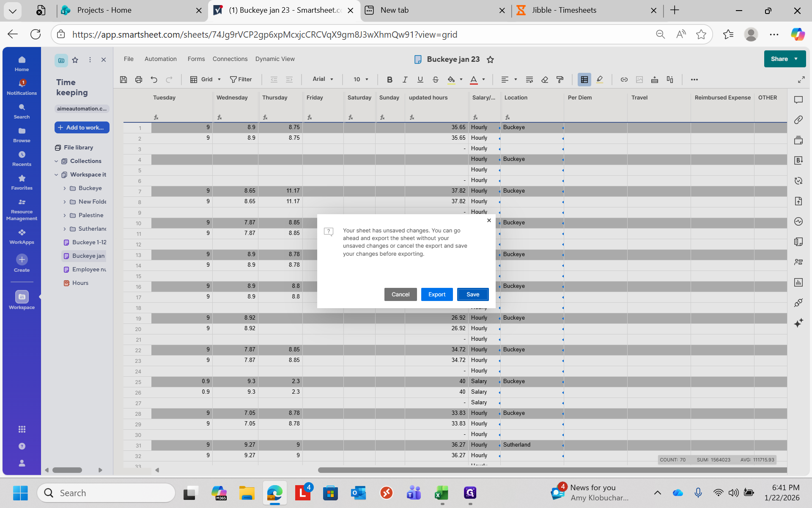Click the Strikethrough formatting icon
Screen dimensions: 812x508
(x=435, y=80)
